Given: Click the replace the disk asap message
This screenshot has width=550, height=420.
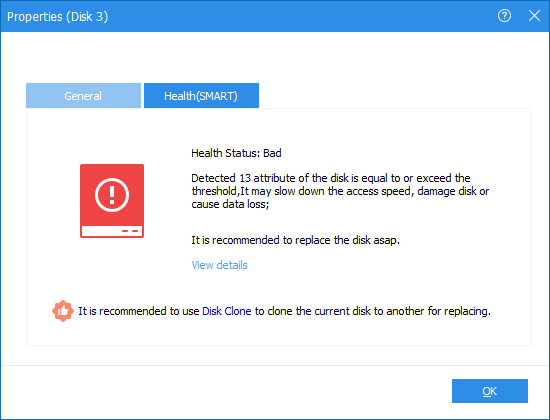Looking at the screenshot, I should pos(295,240).
